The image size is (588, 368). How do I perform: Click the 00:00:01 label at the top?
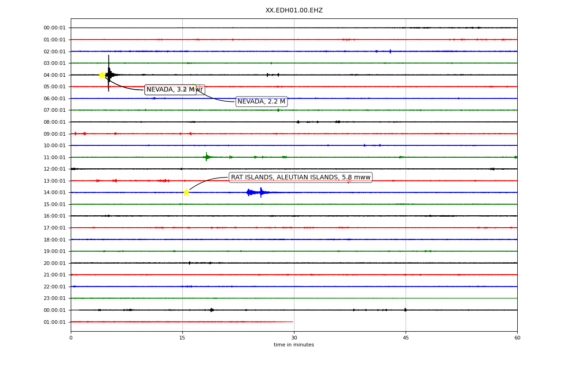pyautogui.click(x=55, y=28)
